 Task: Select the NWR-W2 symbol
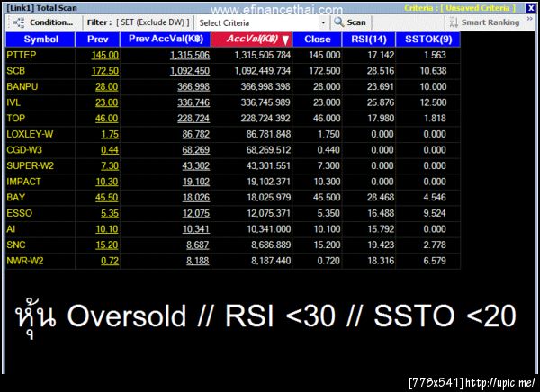click(x=25, y=261)
